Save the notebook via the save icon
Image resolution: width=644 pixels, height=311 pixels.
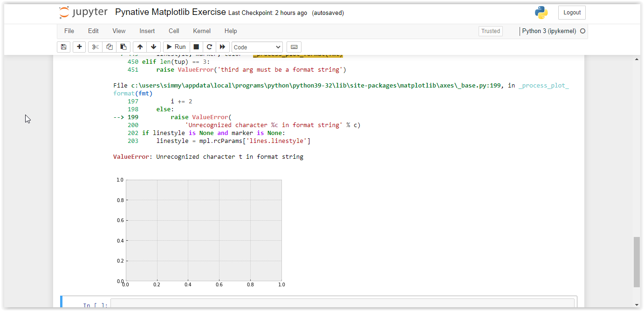pos(63,47)
